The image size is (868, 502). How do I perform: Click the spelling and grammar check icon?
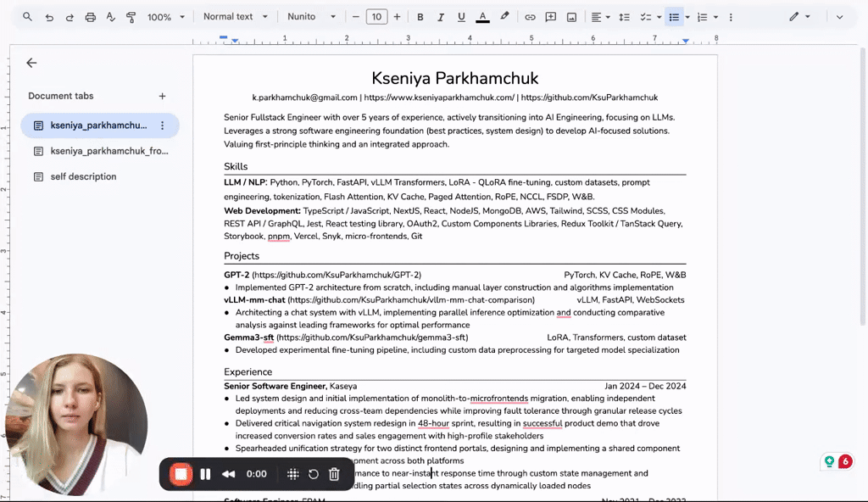click(111, 16)
